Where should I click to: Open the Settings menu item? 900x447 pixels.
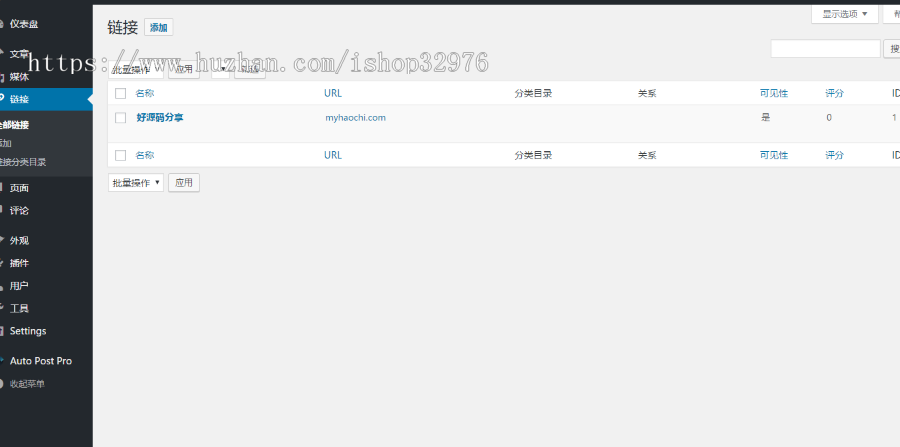(x=28, y=331)
